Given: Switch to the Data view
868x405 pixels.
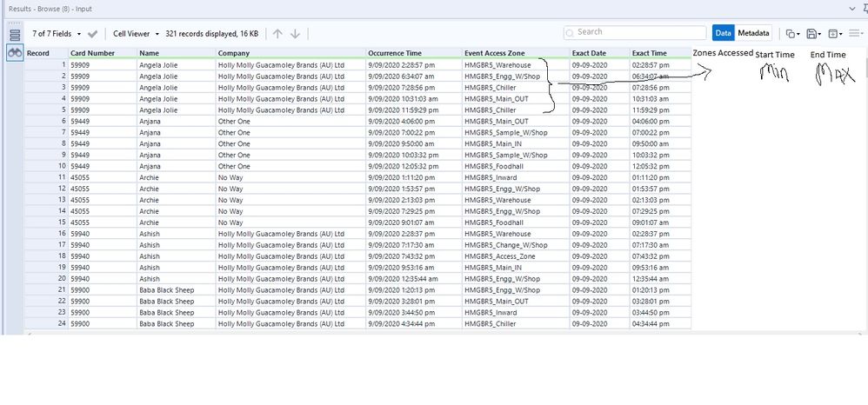Looking at the screenshot, I should point(723,33).
